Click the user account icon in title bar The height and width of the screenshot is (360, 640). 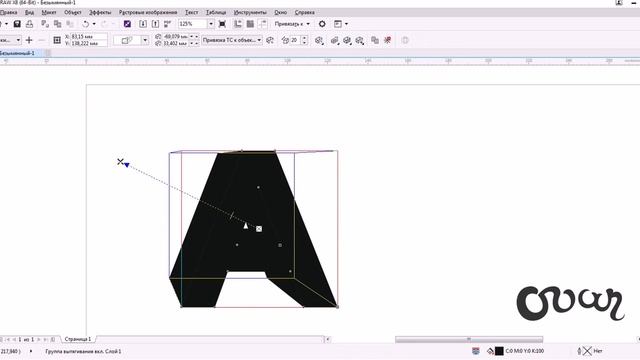pyautogui.click(x=619, y=2)
